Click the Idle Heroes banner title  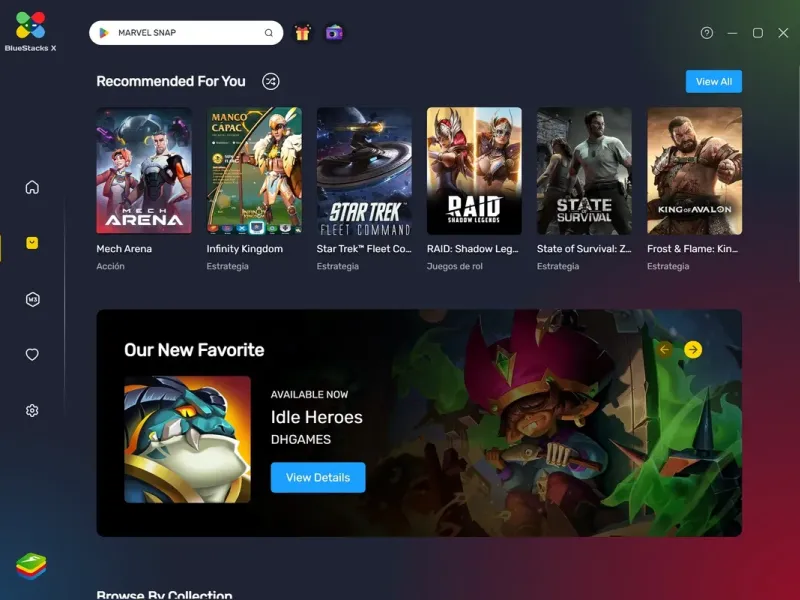[316, 417]
